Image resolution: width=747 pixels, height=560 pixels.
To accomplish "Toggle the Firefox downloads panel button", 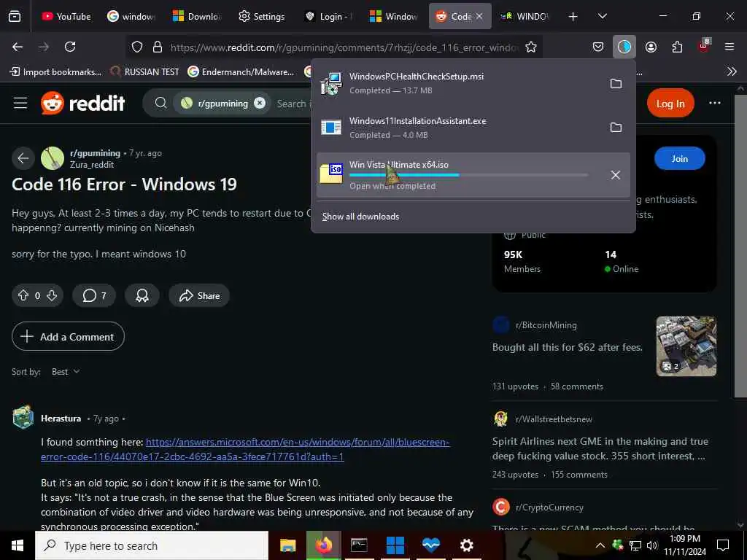I will pos(624,47).
